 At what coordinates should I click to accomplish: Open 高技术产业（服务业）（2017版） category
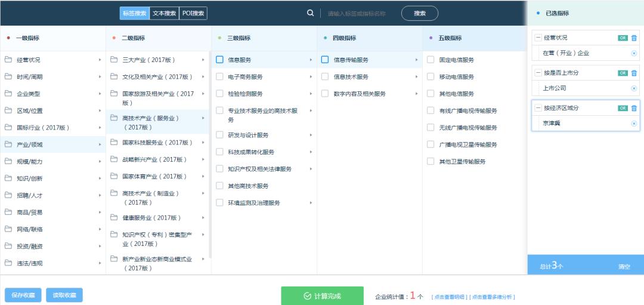pos(158,122)
